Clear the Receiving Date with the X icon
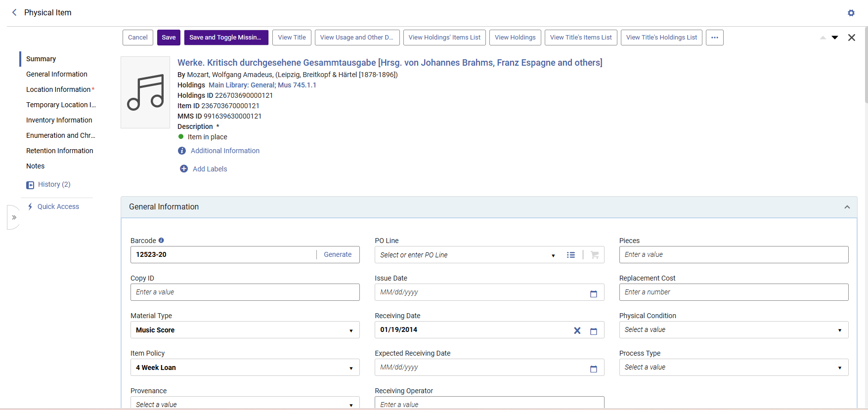Screen dimensions: 868x410 coord(577,330)
